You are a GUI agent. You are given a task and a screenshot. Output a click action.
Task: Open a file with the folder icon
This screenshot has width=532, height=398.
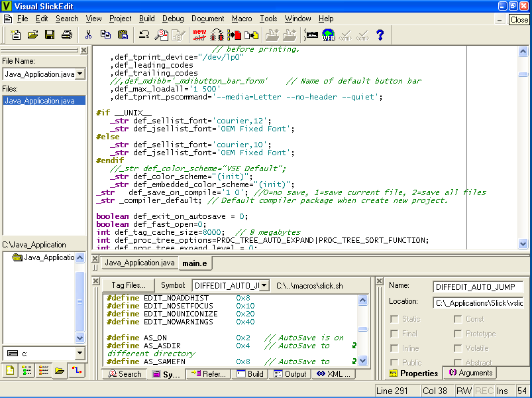click(33, 34)
